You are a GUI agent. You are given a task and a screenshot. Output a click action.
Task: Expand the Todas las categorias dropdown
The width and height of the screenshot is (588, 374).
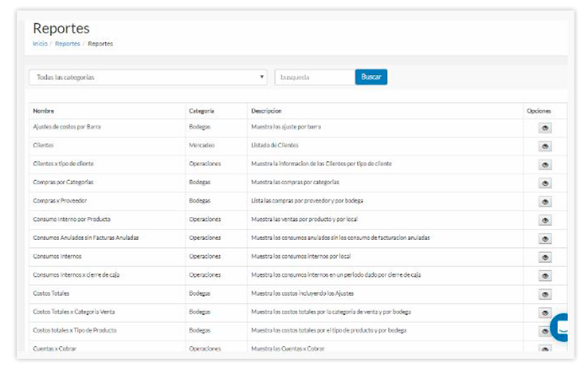(x=148, y=77)
